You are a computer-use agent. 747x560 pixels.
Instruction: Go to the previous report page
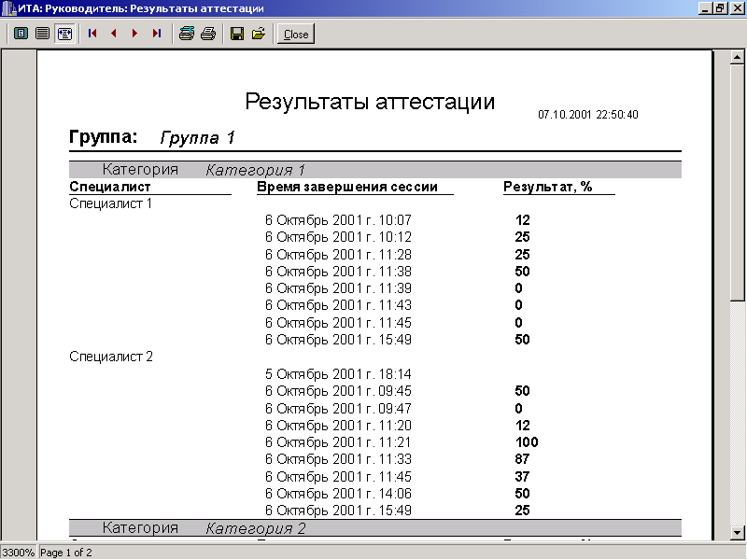click(114, 34)
